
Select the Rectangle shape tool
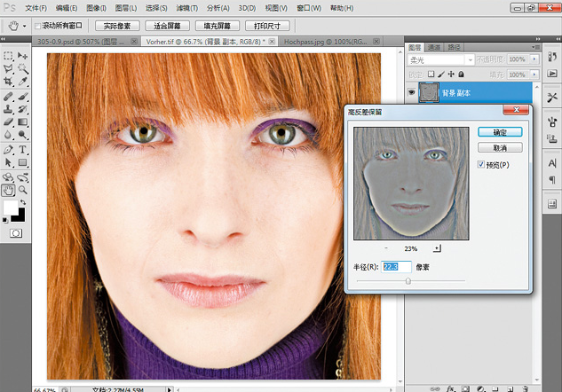click(x=22, y=163)
